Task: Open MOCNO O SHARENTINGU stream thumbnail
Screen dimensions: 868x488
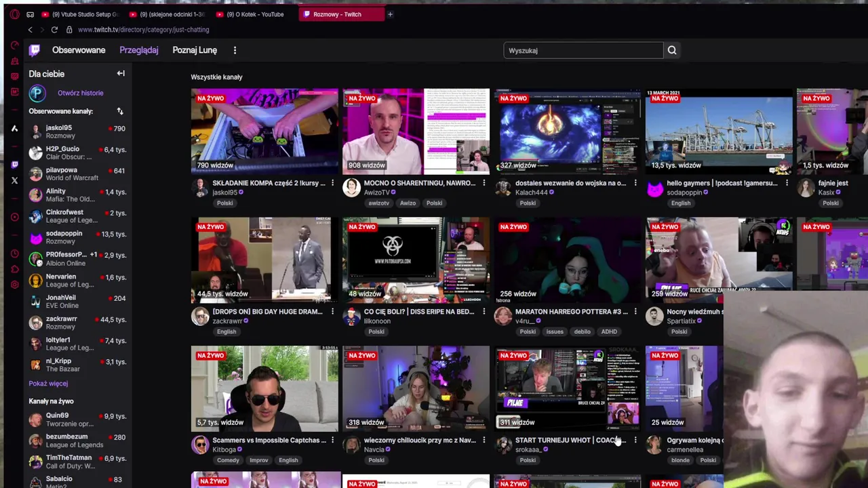Action: coord(416,131)
